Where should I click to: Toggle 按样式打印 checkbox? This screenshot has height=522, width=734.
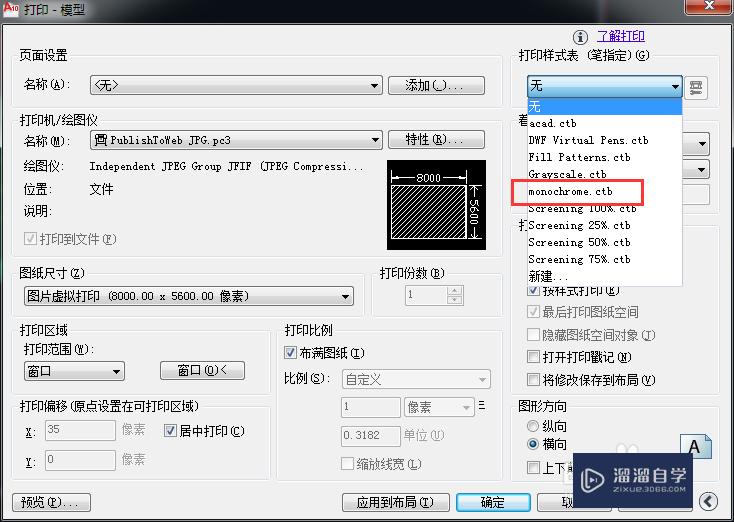533,290
